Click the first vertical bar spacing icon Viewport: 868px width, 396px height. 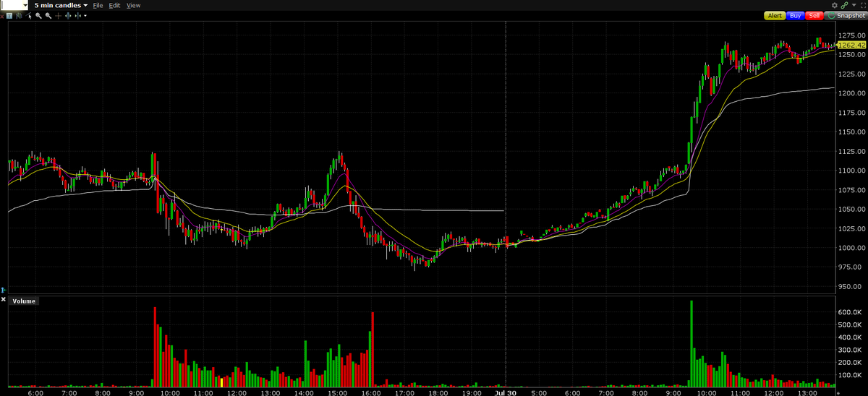[x=68, y=16]
